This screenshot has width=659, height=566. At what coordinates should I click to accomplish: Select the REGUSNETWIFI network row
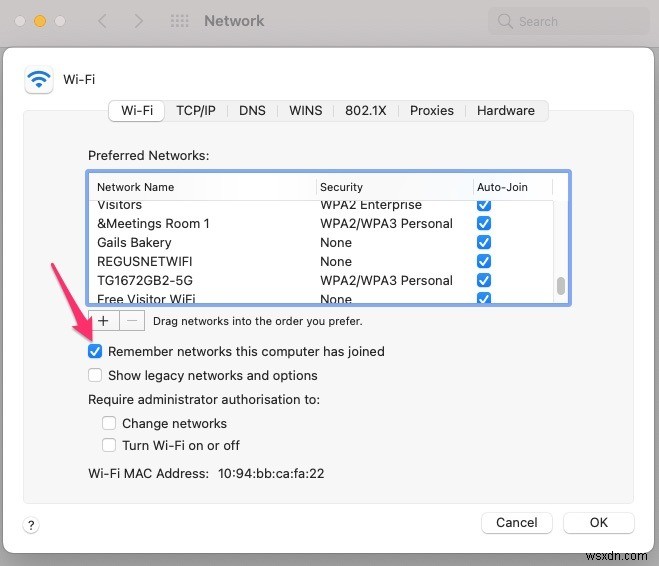322,261
